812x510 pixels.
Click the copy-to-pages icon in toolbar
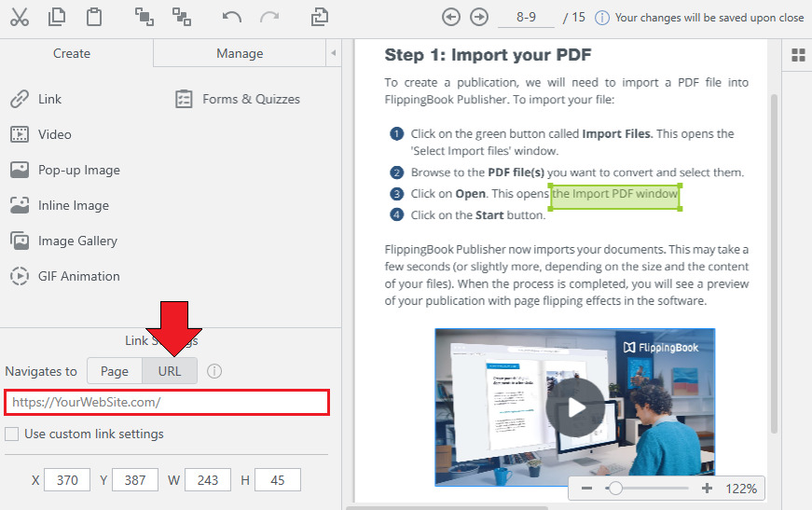point(320,17)
